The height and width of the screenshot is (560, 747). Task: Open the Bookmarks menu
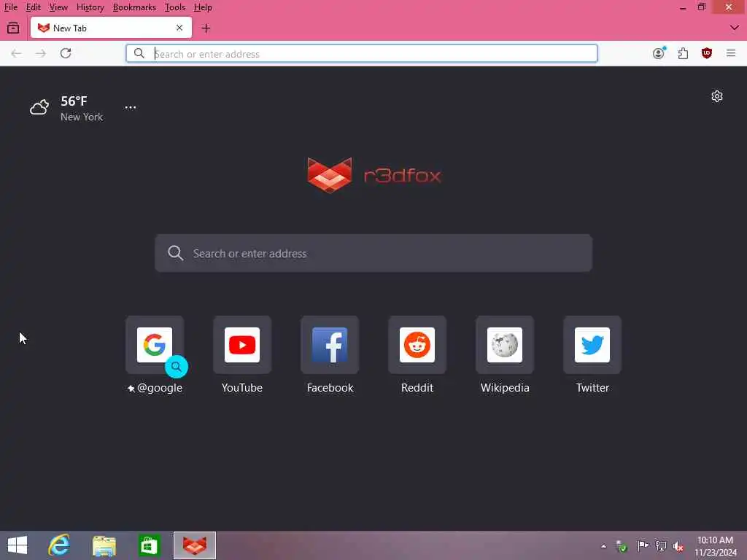coord(134,7)
